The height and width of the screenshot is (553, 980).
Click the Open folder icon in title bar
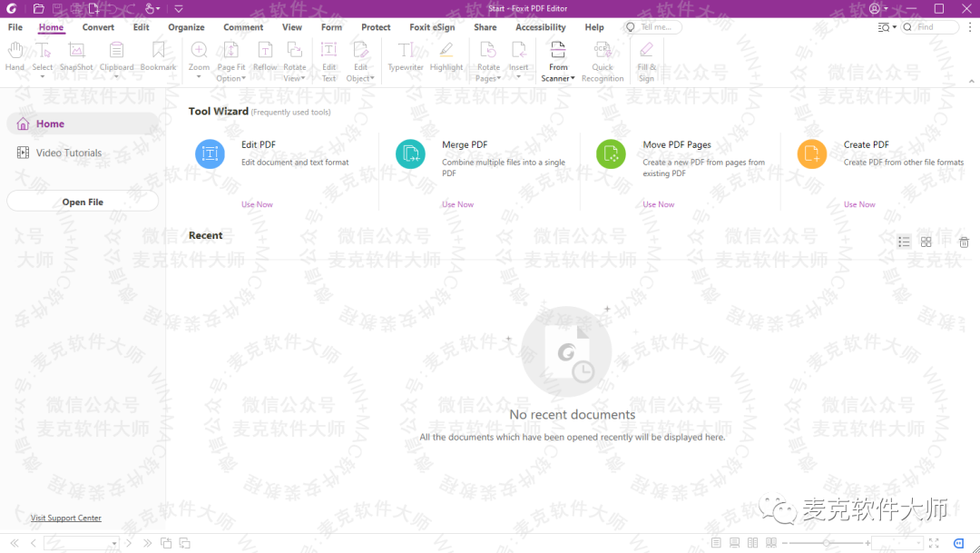click(38, 9)
